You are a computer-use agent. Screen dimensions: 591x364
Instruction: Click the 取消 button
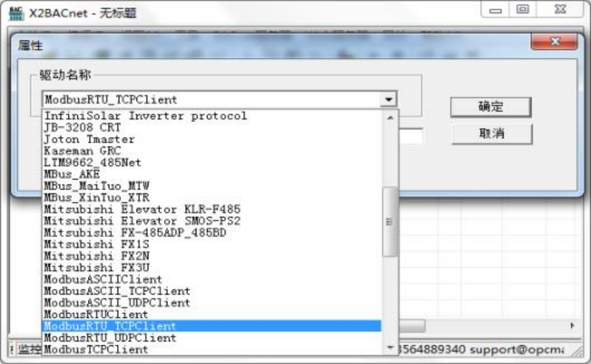click(492, 133)
